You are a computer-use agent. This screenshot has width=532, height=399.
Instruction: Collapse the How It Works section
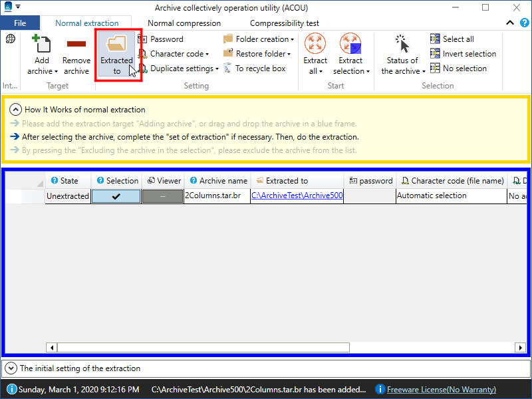pos(15,110)
